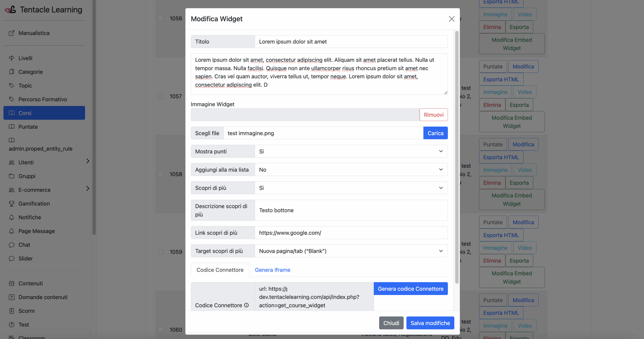The image size is (644, 339).
Task: Click the info icon beside Codice Connettore
Action: [x=247, y=305]
